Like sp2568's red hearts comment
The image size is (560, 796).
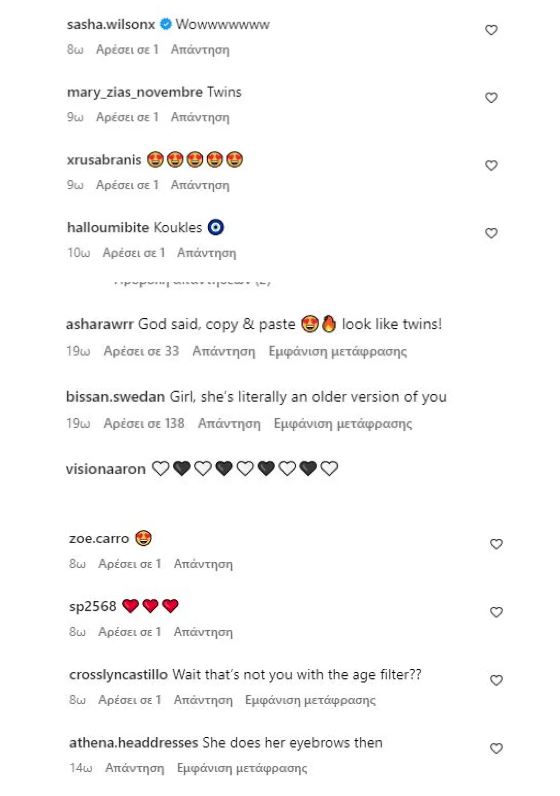496,612
